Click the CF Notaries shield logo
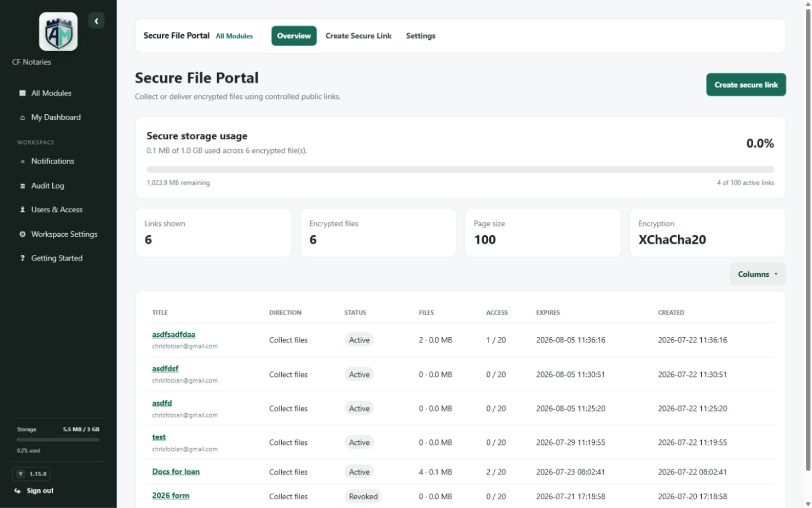 pos(58,32)
